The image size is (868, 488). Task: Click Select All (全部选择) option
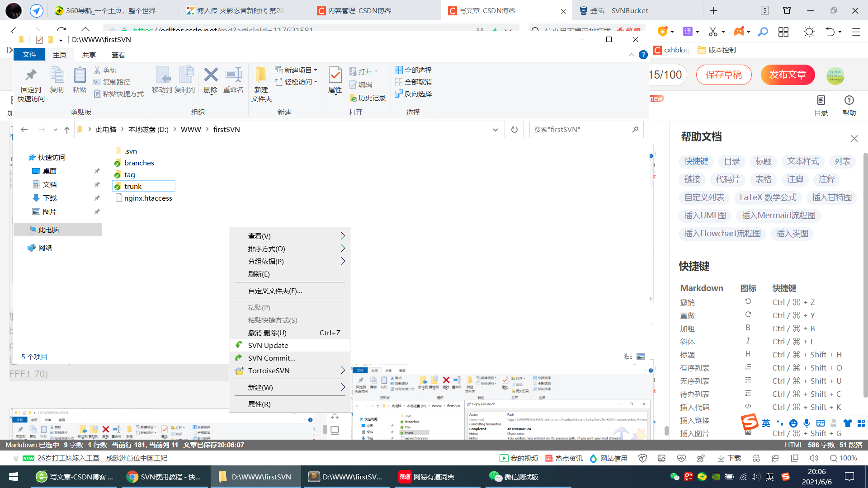(413, 70)
